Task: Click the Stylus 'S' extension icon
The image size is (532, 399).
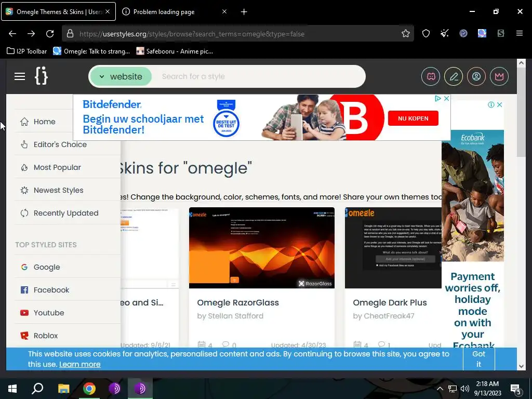Action: [501, 33]
